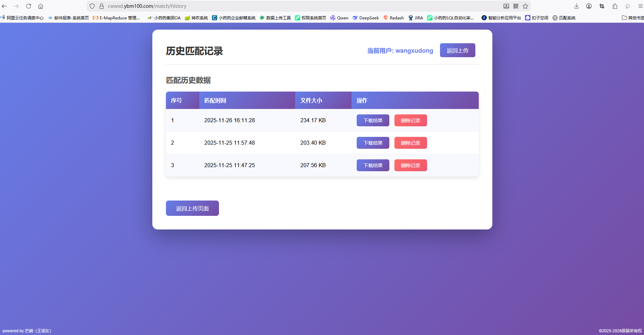
Task: Open the browser hamburger menu
Action: pos(640,6)
